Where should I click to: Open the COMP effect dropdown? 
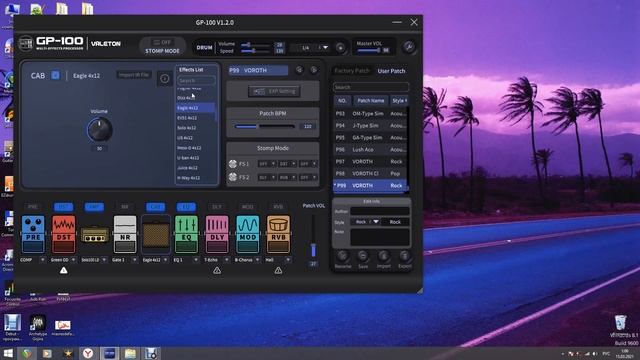point(42,260)
